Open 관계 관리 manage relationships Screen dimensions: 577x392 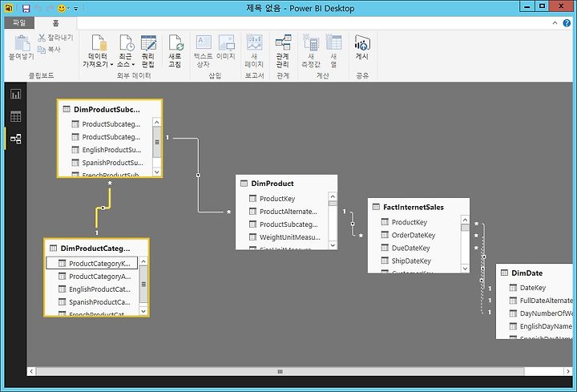click(x=283, y=51)
